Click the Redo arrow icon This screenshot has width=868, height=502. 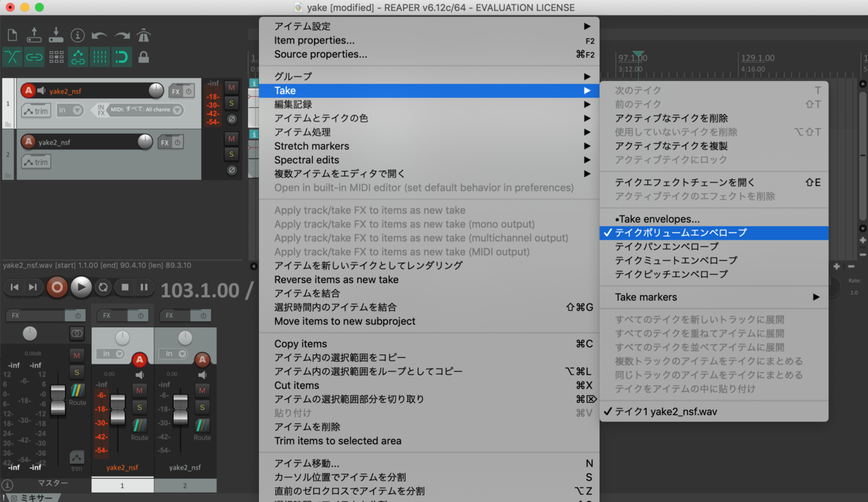pos(122,35)
